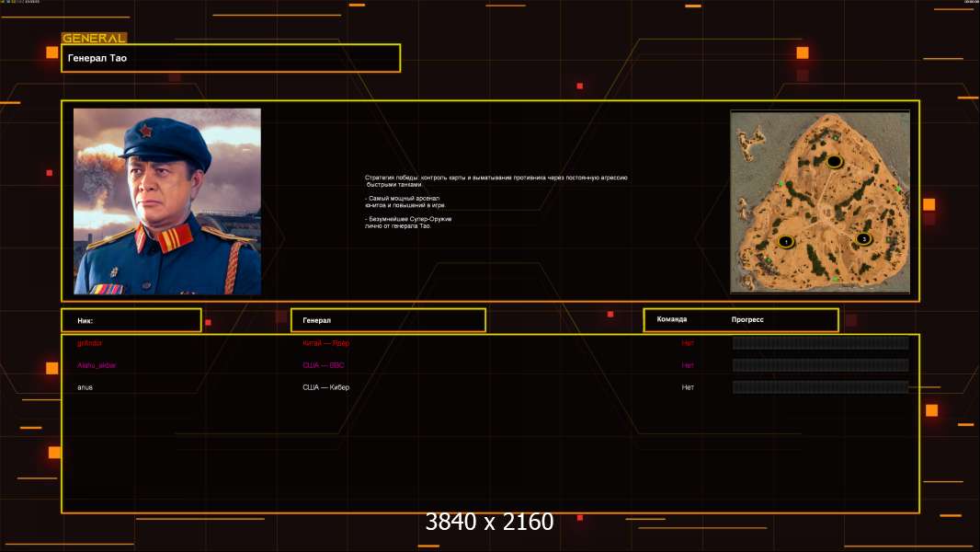
Task: Click the 'Прогресс' column header
Action: pyautogui.click(x=747, y=319)
